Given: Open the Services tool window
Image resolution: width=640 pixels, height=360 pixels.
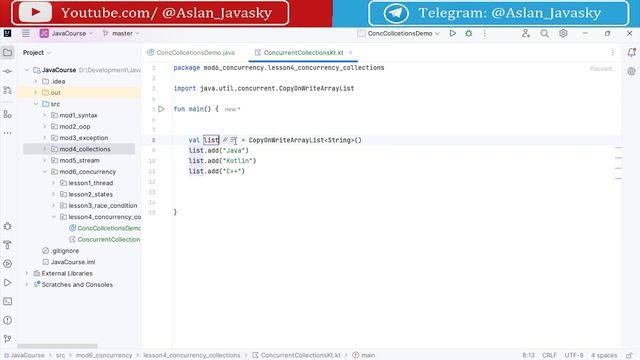Looking at the screenshot, I should (7, 264).
